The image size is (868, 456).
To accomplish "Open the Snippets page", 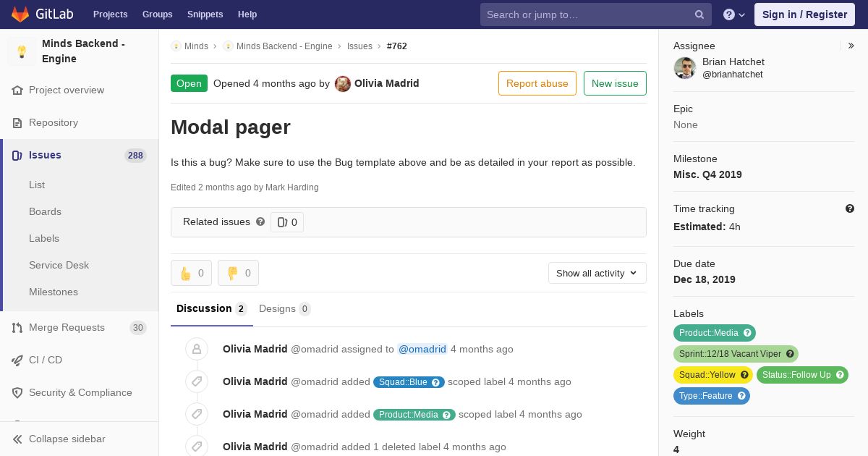I will [x=205, y=14].
